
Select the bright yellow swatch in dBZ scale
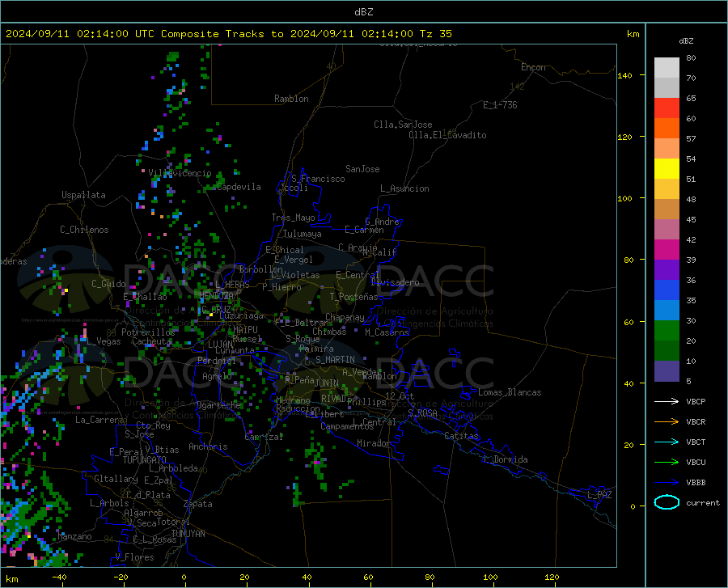[x=667, y=169]
